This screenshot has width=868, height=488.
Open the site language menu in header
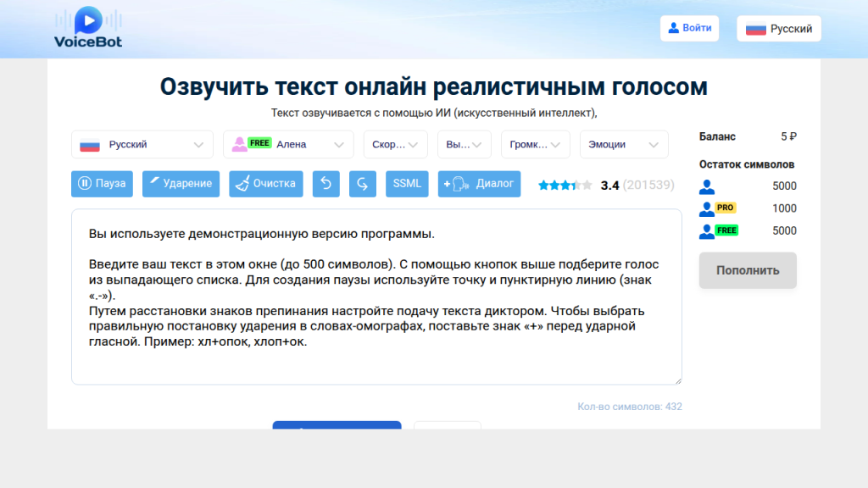click(x=778, y=29)
